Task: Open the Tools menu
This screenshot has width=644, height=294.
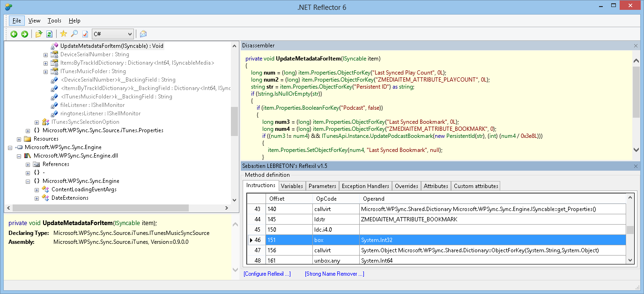Action: click(x=54, y=21)
